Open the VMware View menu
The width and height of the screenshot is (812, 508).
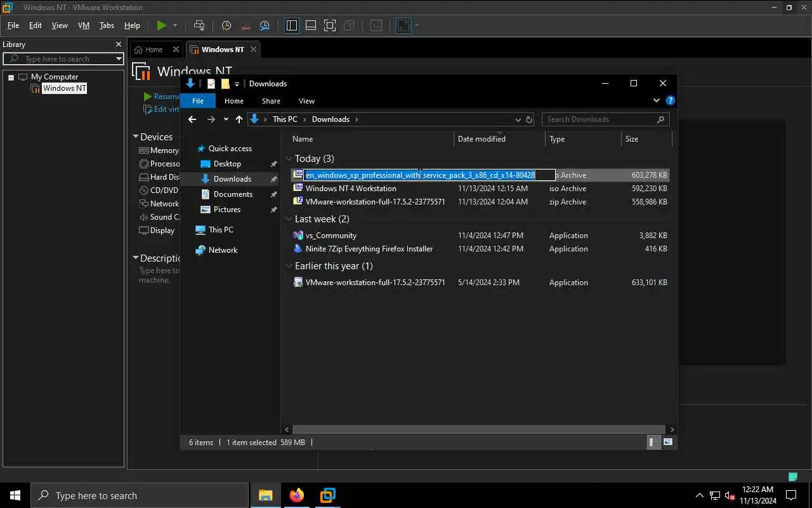pos(60,25)
